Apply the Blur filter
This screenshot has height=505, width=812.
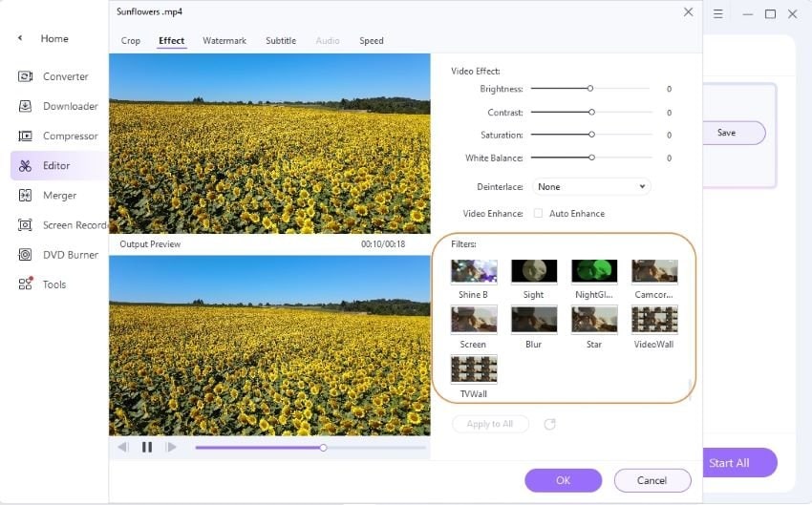click(x=534, y=319)
